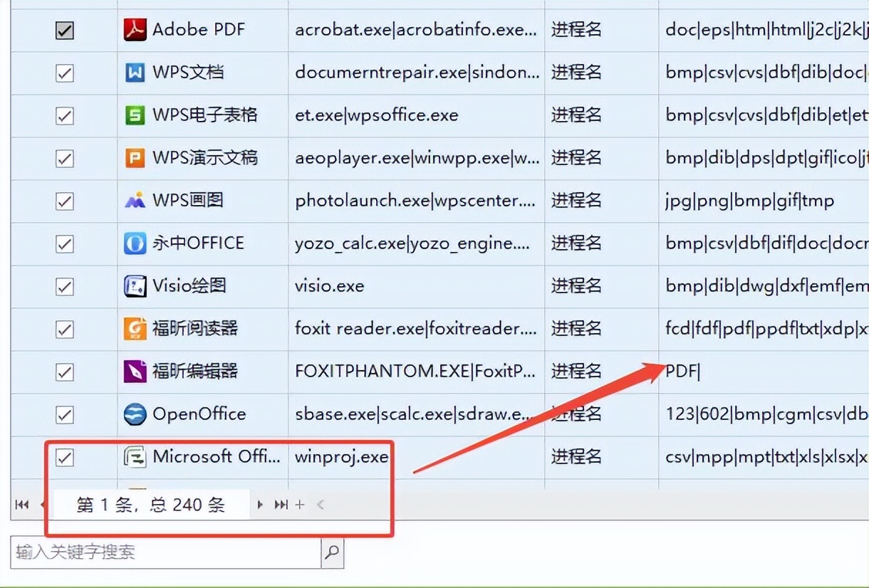Viewport: 869px width, 588px height.
Task: Click the 福昕编辑器 purple icon
Action: coord(135,372)
